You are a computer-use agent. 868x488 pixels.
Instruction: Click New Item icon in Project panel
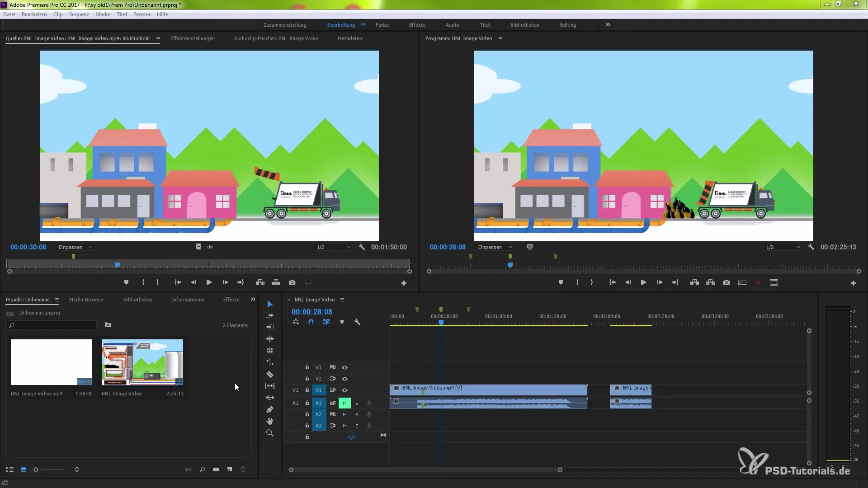230,469
